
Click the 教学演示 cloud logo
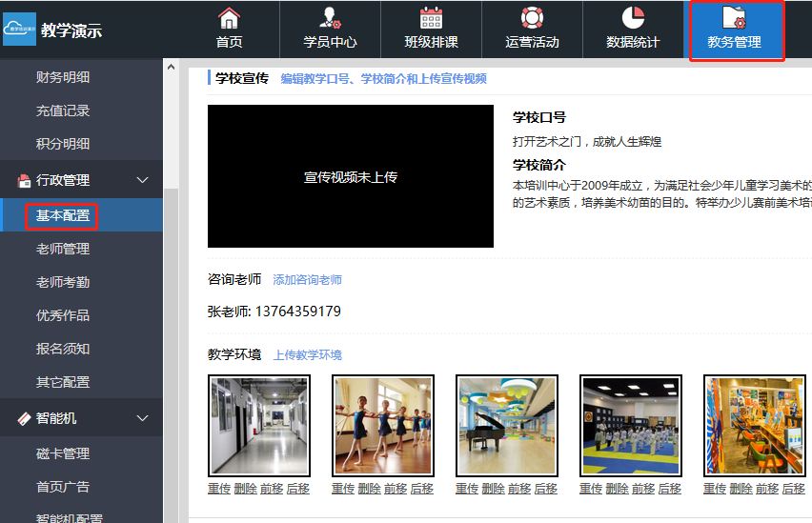click(x=19, y=30)
